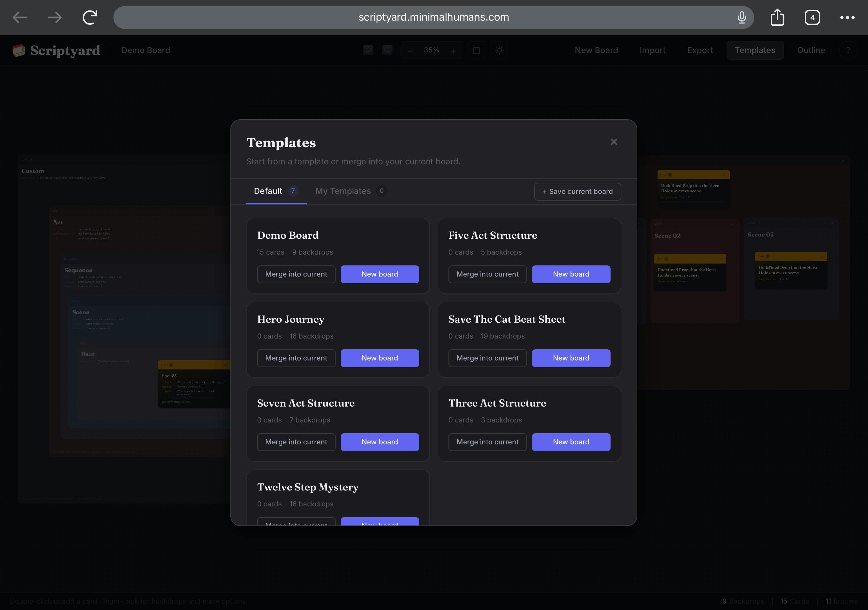Merge Three Act Structure into current

487,442
